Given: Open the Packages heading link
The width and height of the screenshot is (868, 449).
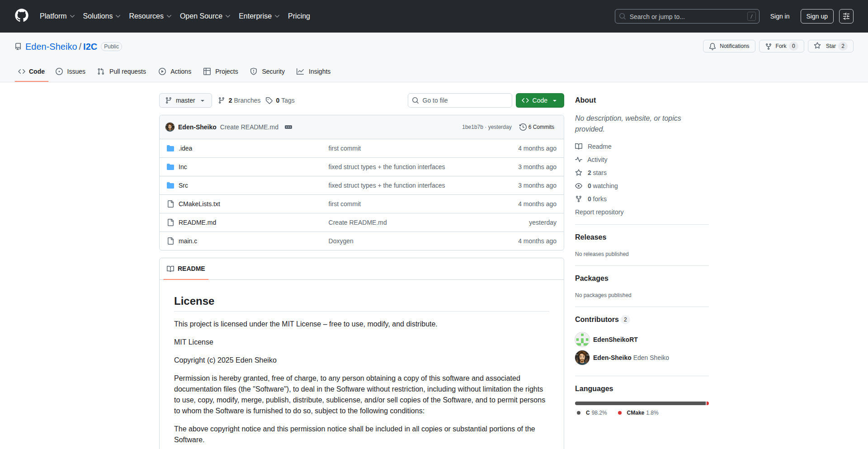Looking at the screenshot, I should (x=591, y=278).
